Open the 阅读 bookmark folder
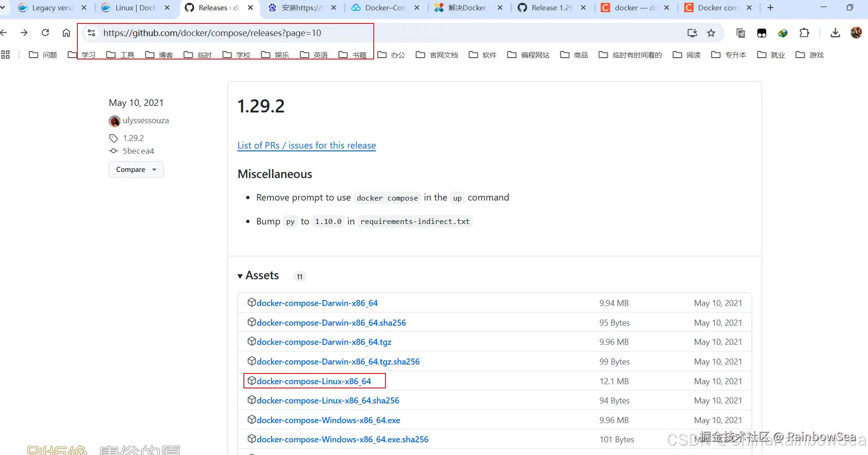The height and width of the screenshot is (455, 868). 687,55
